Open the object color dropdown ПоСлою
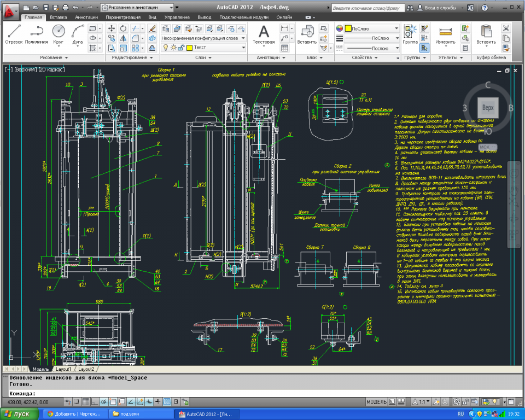The width and height of the screenshot is (525, 420). tap(371, 28)
